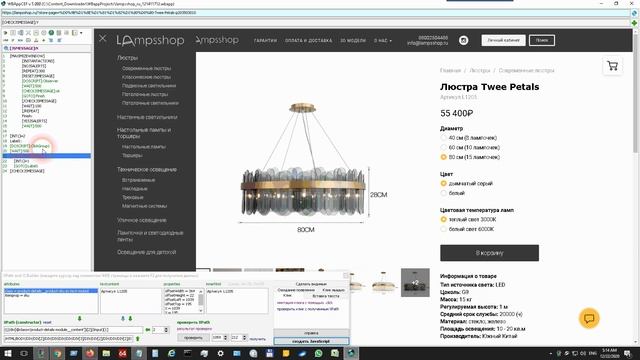640x360 pixels.
Task: Click the green arrow left of index stepper
Action: coord(148,329)
